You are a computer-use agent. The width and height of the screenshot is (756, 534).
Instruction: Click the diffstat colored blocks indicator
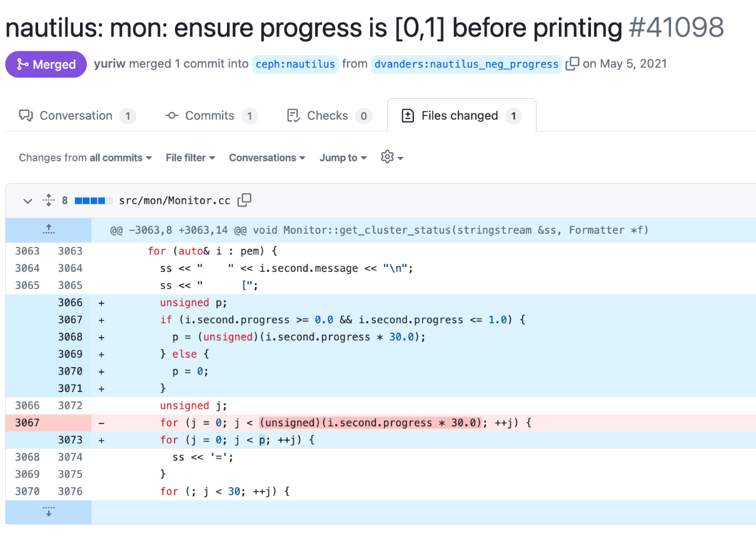(x=94, y=201)
